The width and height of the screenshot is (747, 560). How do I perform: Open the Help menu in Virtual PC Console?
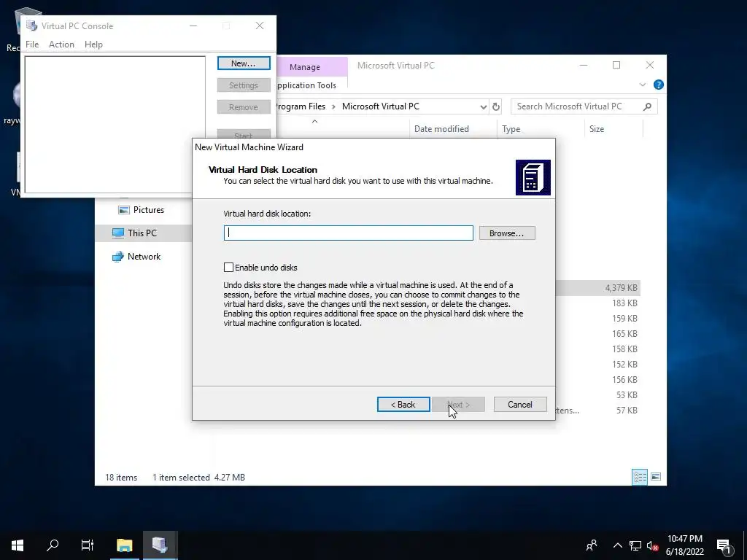(x=93, y=44)
